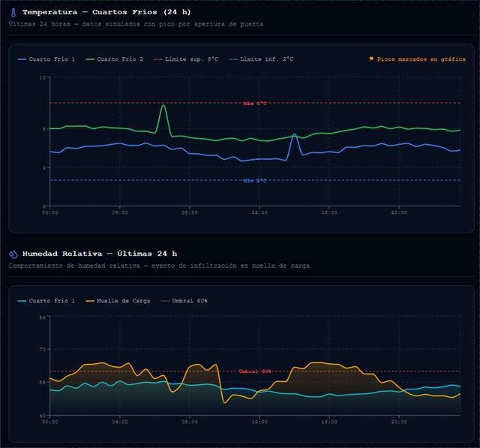
Task: Click the 'Umbral 60%' label on humidity chart
Action: pos(255,371)
